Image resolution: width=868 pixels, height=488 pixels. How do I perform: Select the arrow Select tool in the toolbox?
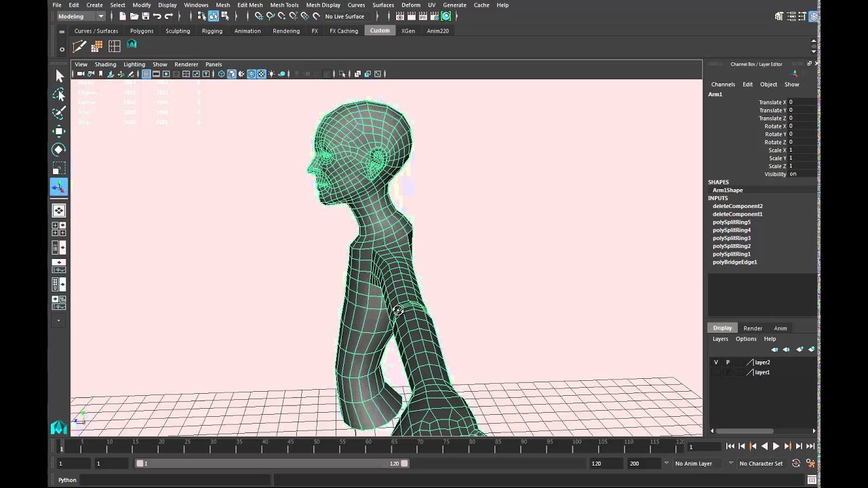pos(59,76)
